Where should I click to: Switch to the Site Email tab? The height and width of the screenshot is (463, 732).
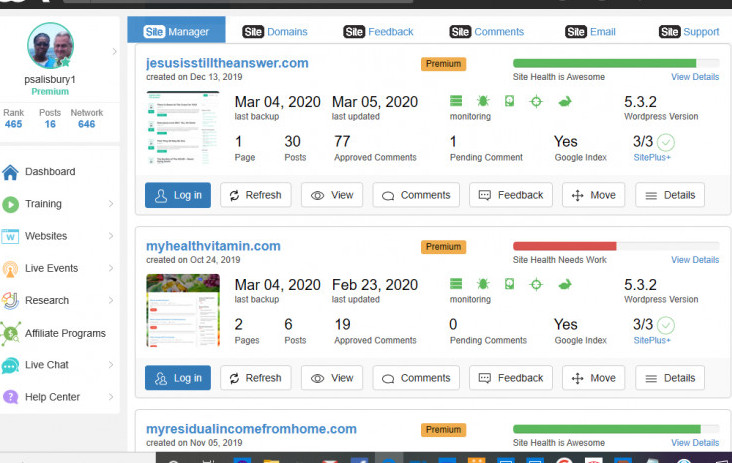(x=590, y=32)
